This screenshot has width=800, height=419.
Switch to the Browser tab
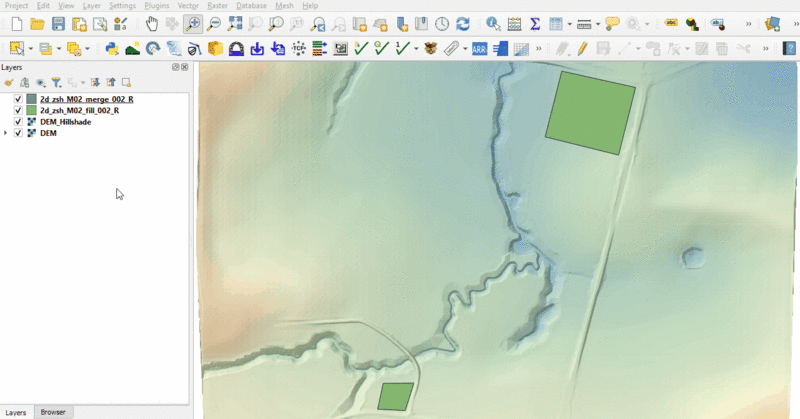pyautogui.click(x=52, y=412)
